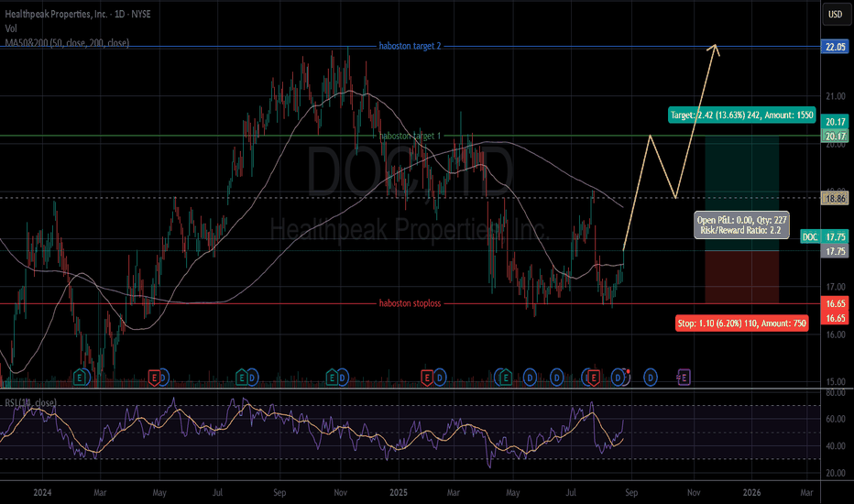Image resolution: width=854 pixels, height=504 pixels.
Task: Click the dividend D marker near mid-May 2025
Action: coord(530,377)
